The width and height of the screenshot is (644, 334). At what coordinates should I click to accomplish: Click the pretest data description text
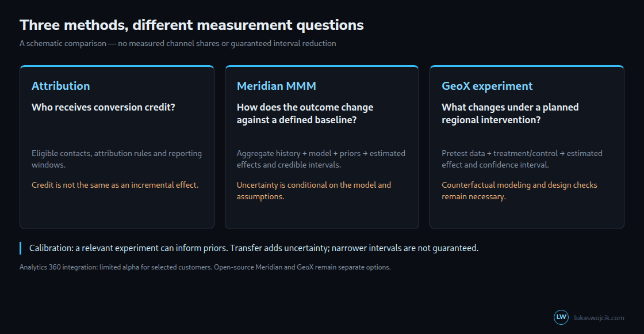click(x=522, y=159)
